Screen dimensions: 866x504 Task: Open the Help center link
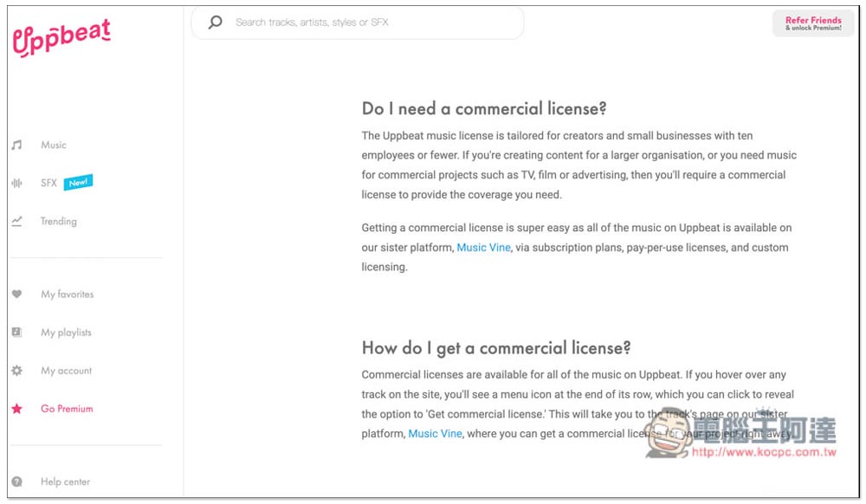pos(65,481)
